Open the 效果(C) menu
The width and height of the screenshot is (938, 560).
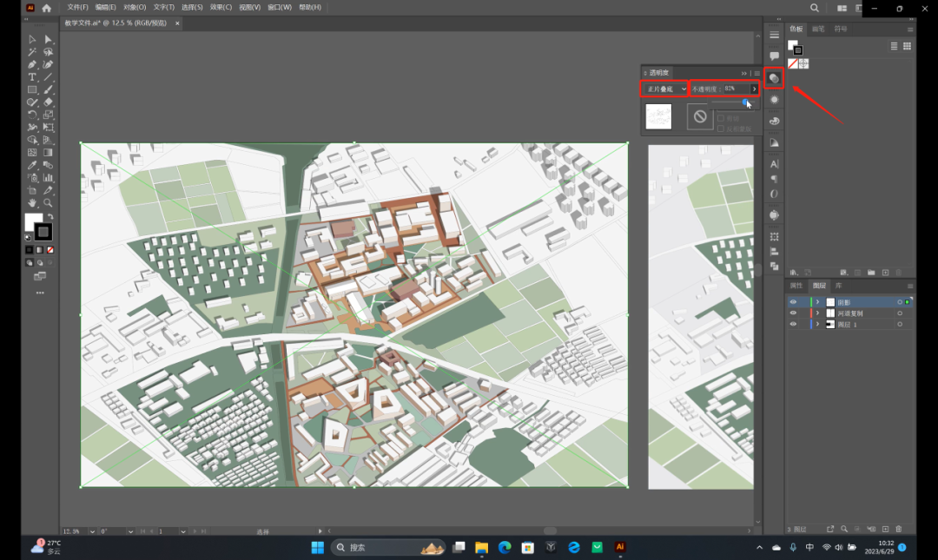coord(221,7)
